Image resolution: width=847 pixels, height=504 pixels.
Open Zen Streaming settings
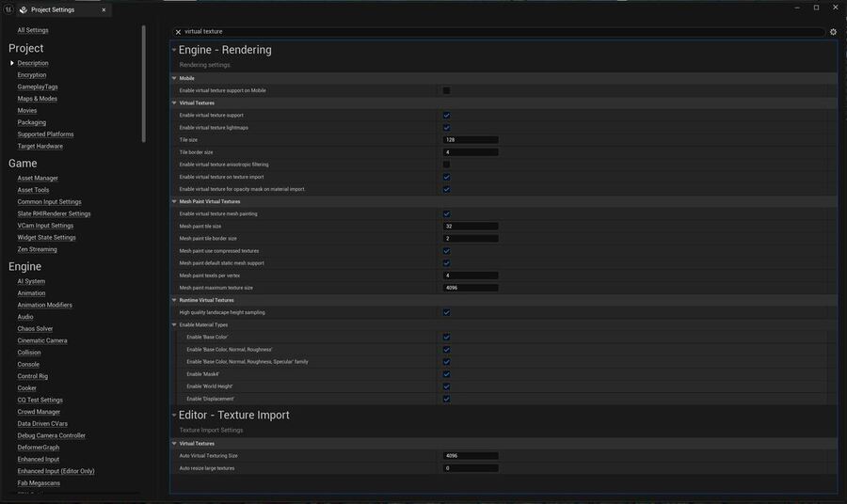37,249
